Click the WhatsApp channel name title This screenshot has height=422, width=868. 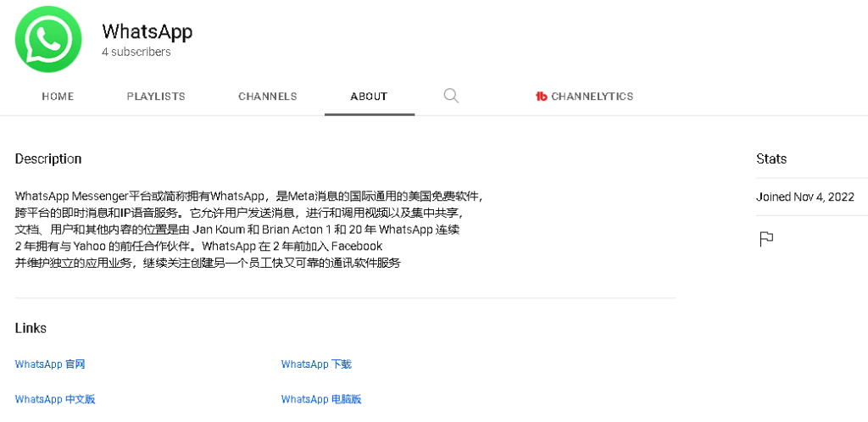(147, 31)
